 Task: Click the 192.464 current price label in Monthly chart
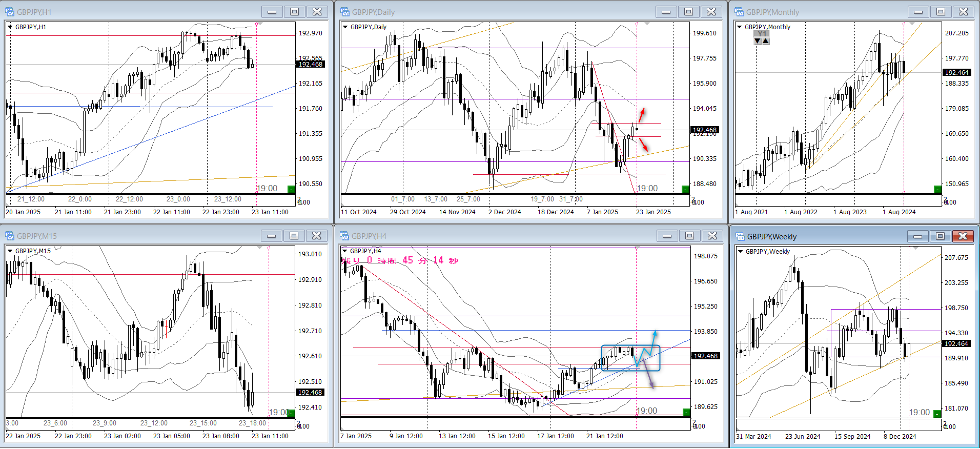(x=956, y=72)
